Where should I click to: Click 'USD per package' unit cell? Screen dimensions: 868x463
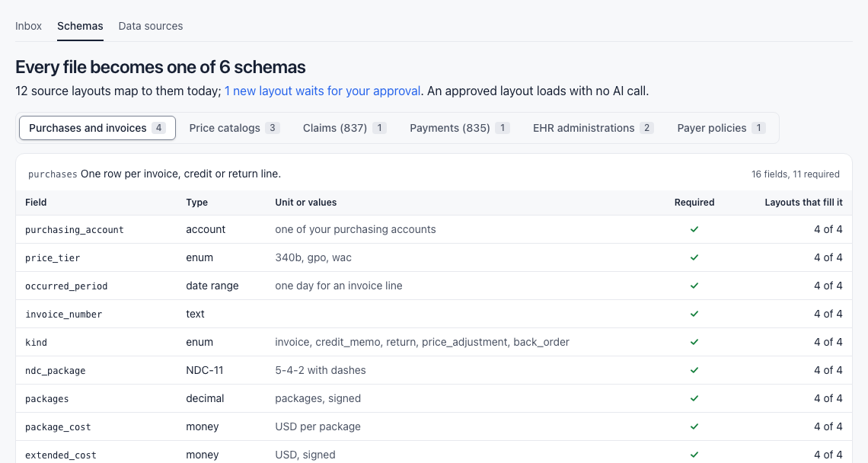coord(318,426)
